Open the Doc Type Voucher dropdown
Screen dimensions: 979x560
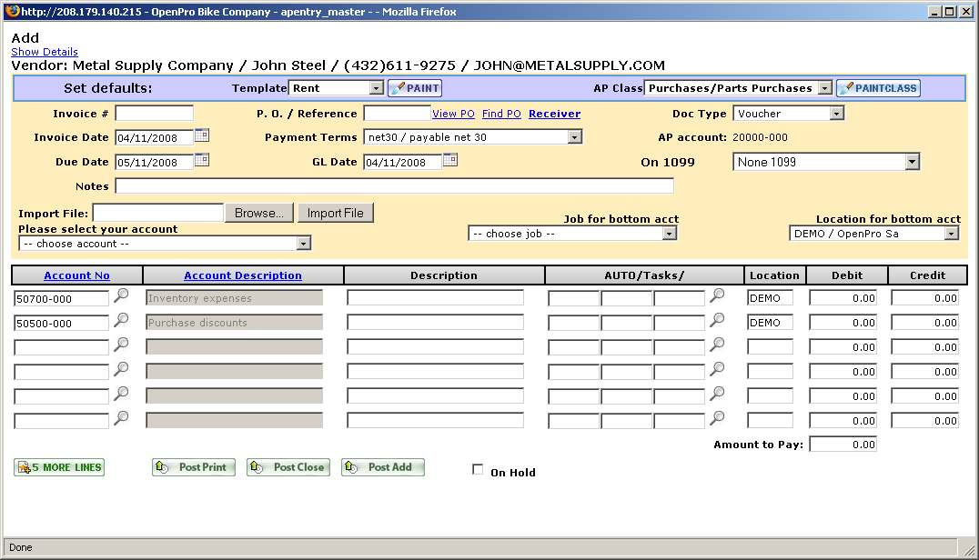[836, 114]
